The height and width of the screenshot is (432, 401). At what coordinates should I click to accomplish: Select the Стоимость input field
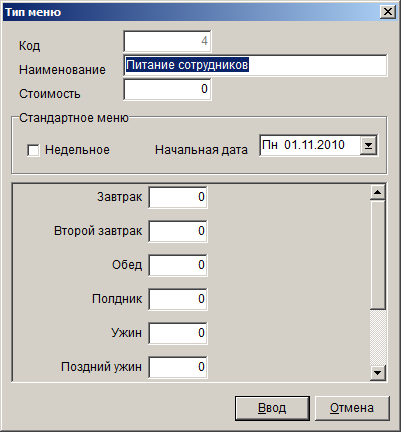[x=167, y=89]
